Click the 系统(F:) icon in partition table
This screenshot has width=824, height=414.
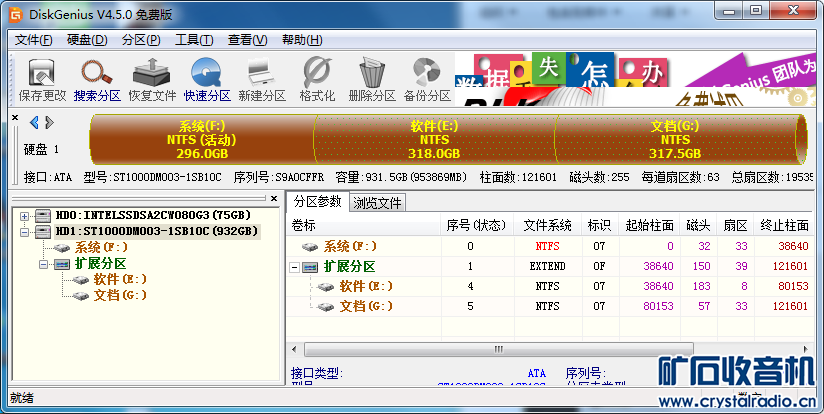click(x=310, y=246)
